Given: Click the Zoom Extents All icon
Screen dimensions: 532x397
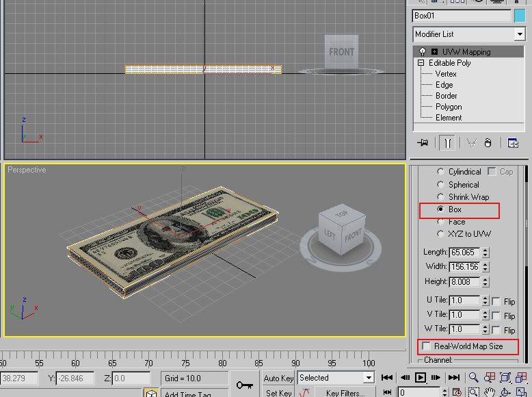Looking at the screenshot, I should 521,377.
